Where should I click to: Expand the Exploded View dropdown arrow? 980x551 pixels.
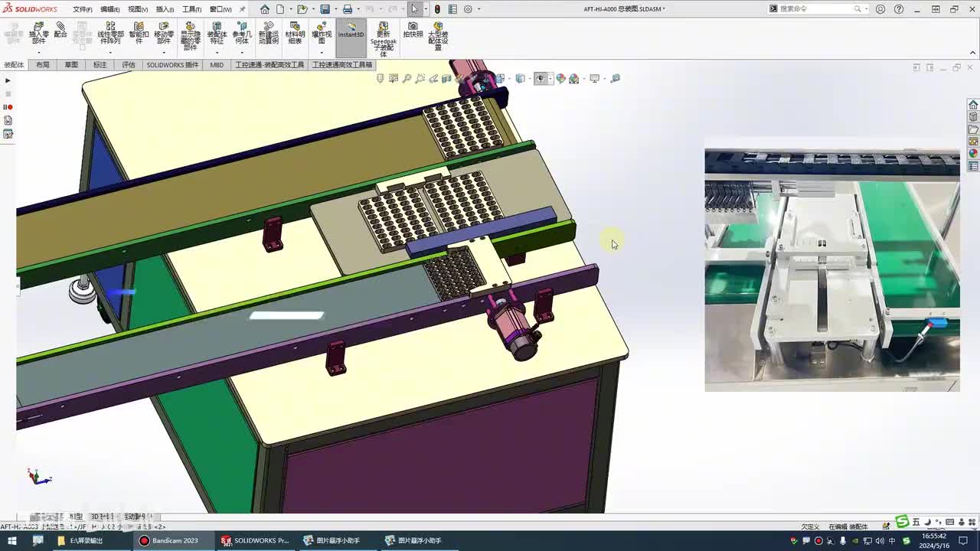(322, 52)
